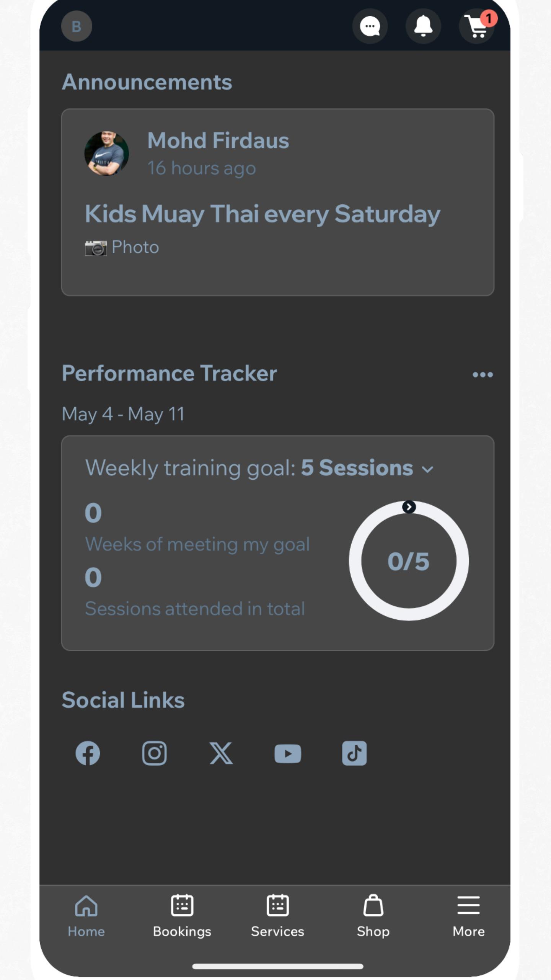Open the X (Twitter) social link
Image resolution: width=551 pixels, height=980 pixels.
pos(221,753)
